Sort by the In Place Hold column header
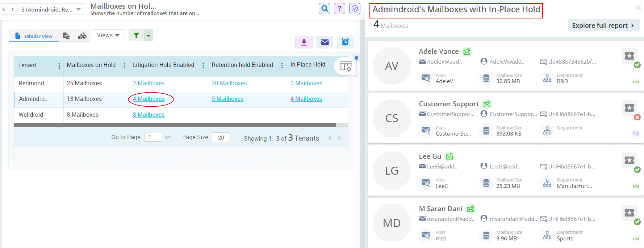644x248 pixels. 308,64
